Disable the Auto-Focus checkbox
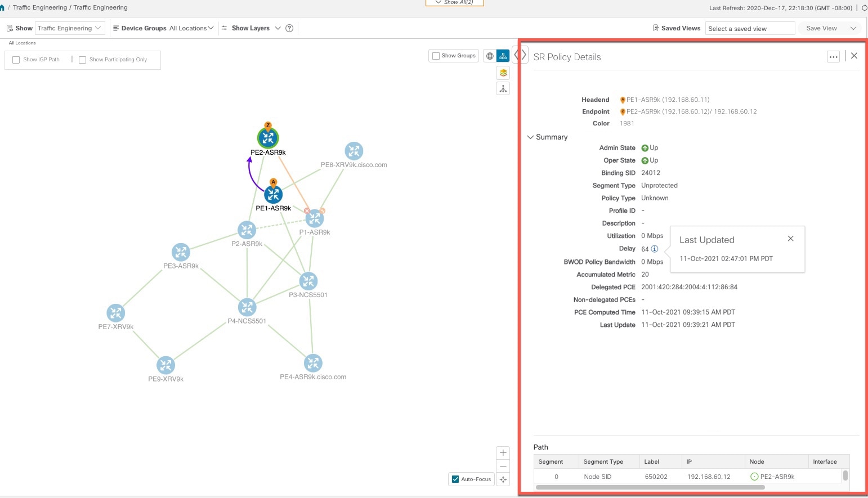Screen dimensions: 868x498 point(455,479)
